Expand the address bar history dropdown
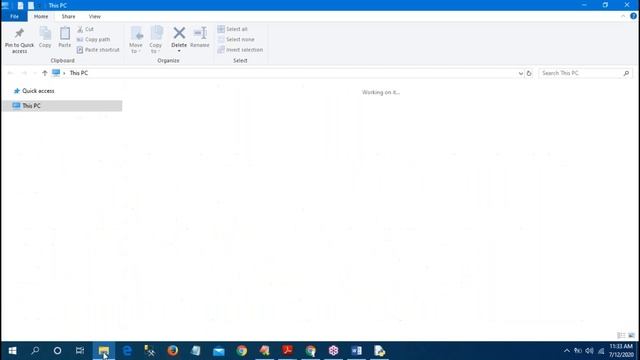 (x=520, y=73)
